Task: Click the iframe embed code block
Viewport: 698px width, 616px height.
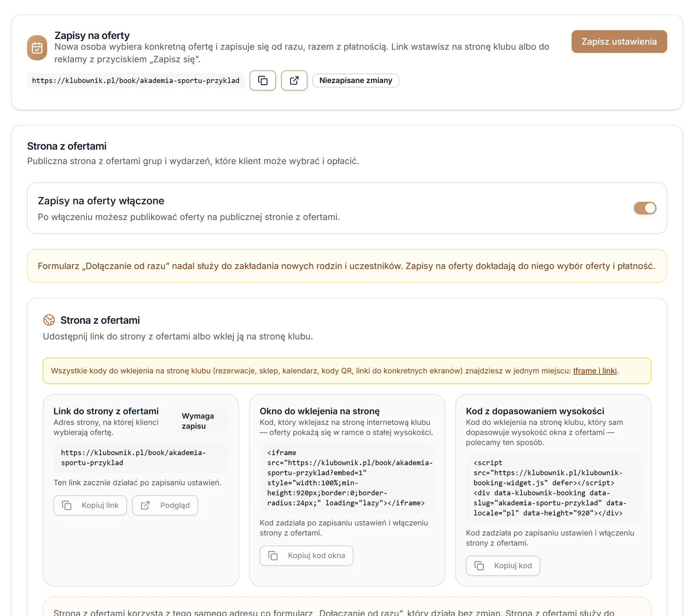Action: (347, 478)
